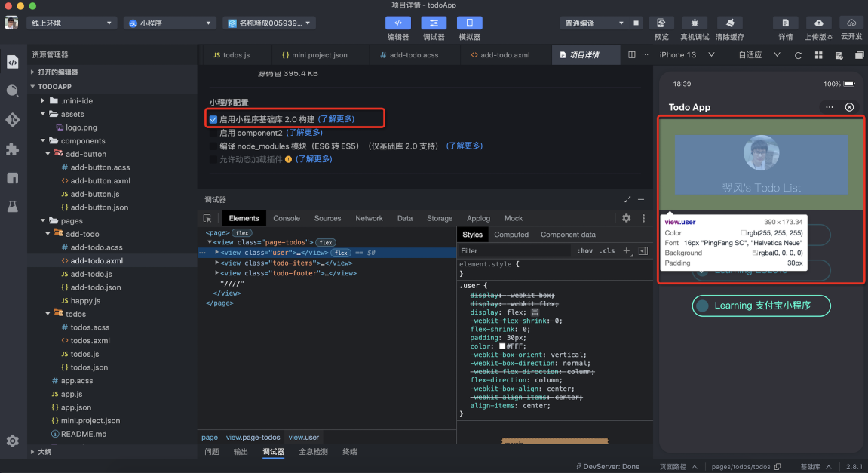This screenshot has width=868, height=473.
Task: Run 清除缓存 to clear cache
Action: pyautogui.click(x=729, y=23)
